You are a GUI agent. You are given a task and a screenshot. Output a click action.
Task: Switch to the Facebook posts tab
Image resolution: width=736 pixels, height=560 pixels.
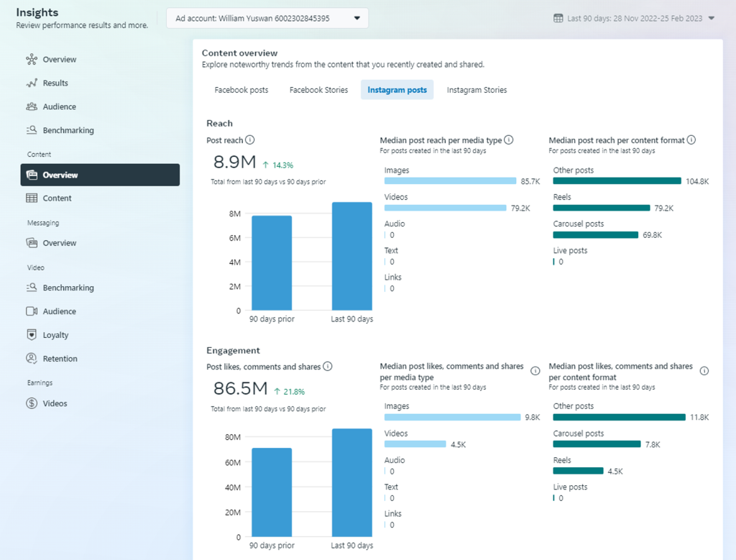(x=241, y=91)
